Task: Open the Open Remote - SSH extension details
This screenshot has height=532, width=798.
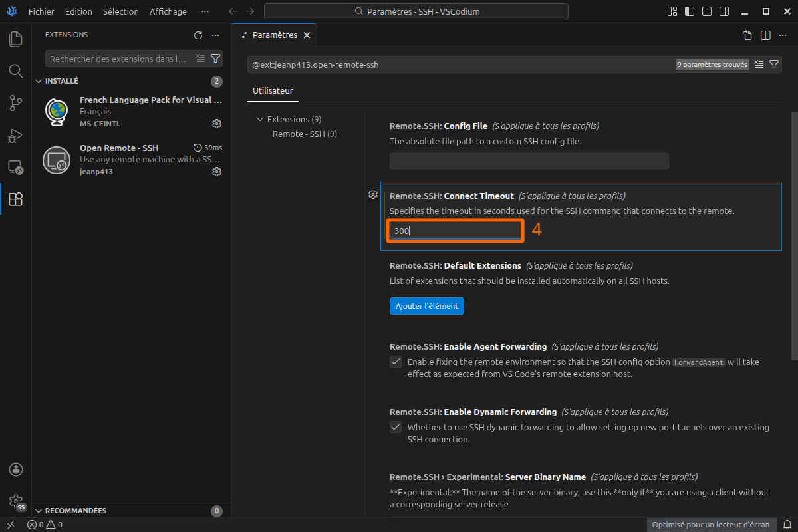Action: 131,160
